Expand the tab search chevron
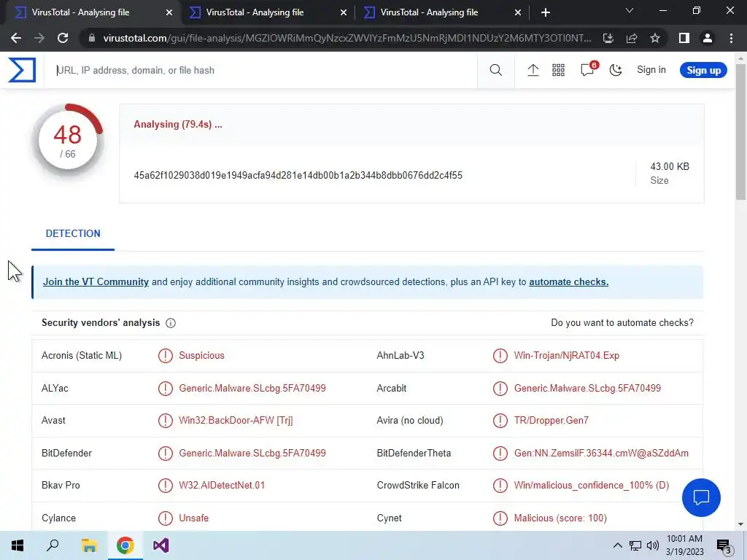 [x=630, y=10]
